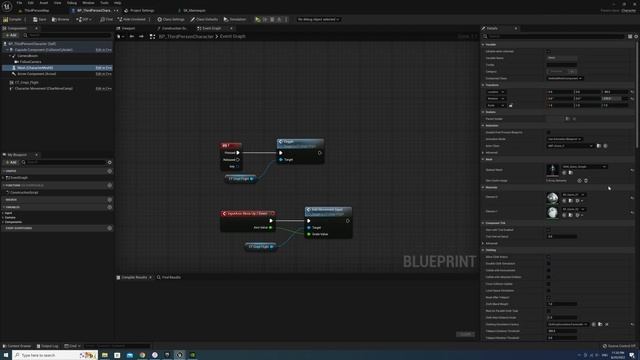Open Class Settings from the toolbar
The image size is (640, 360).
point(171,19)
